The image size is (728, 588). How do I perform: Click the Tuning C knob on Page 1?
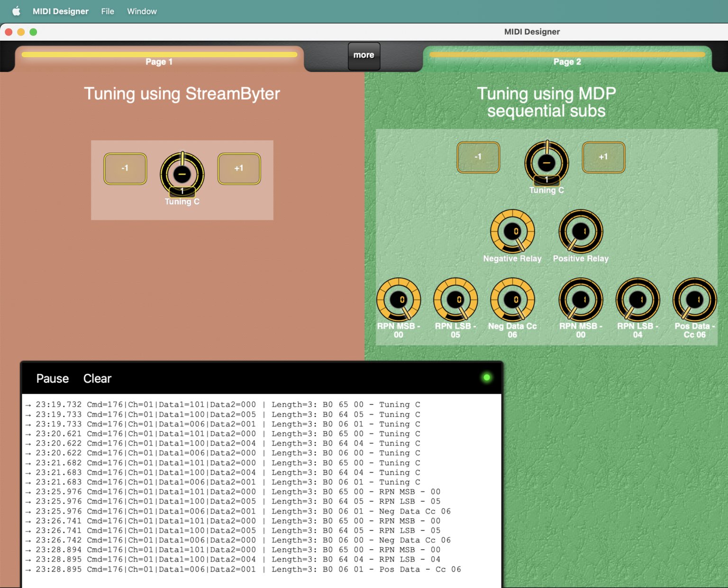[x=182, y=174]
